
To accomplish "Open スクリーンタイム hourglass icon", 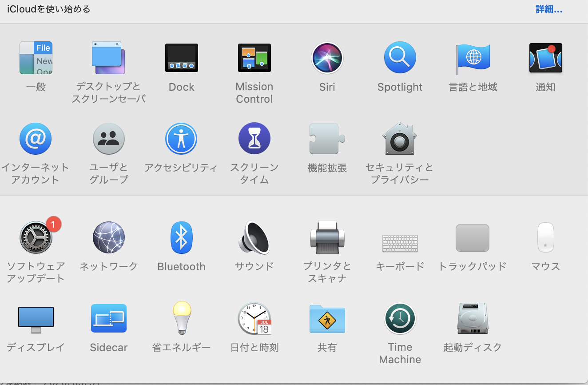I will pyautogui.click(x=254, y=139).
